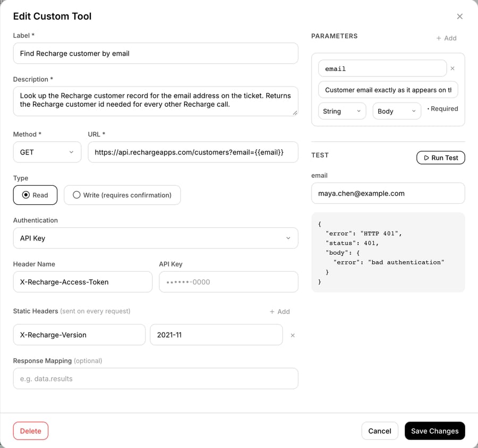Screen dimensions: 478x448
Task: Add a new static header
Action: click(x=279, y=312)
